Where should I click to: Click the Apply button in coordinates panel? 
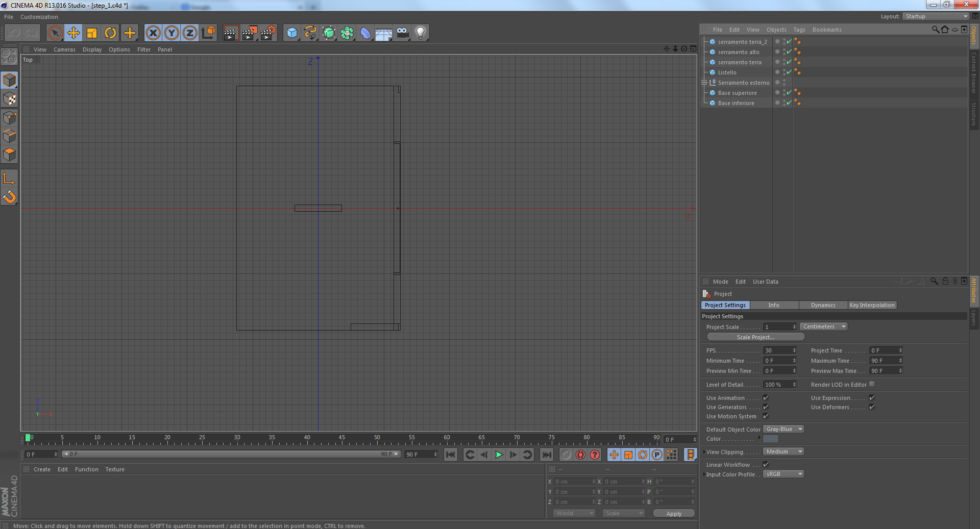[x=674, y=514]
